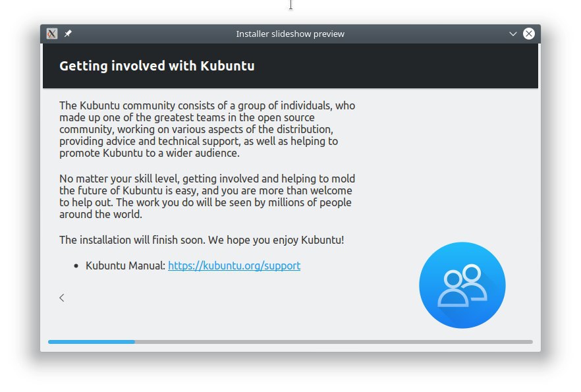Minimize using the title bar chevron
The image size is (581, 392).
pos(512,34)
